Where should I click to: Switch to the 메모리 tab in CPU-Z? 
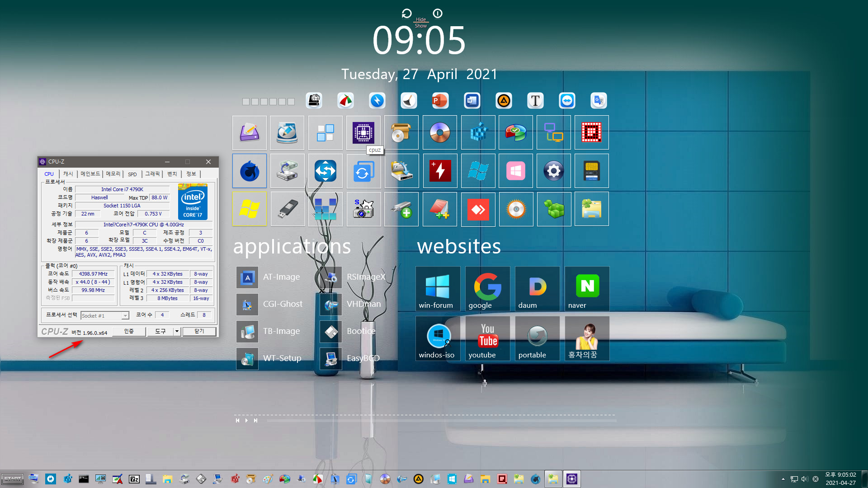113,174
